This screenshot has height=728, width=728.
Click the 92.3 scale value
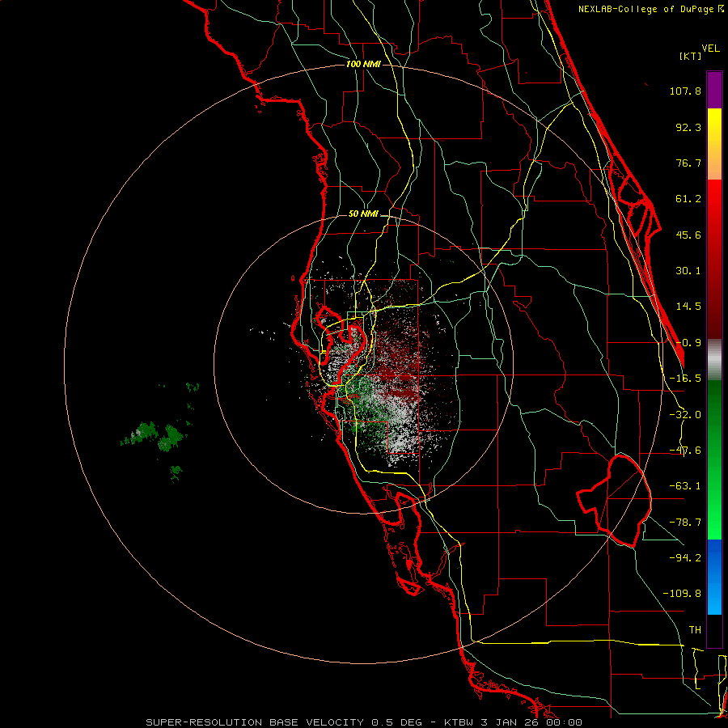pos(688,127)
